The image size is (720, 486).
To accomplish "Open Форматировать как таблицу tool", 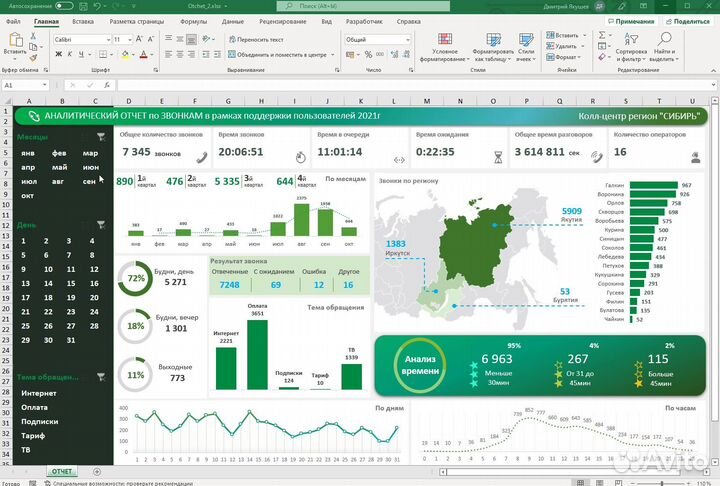I will (x=493, y=48).
